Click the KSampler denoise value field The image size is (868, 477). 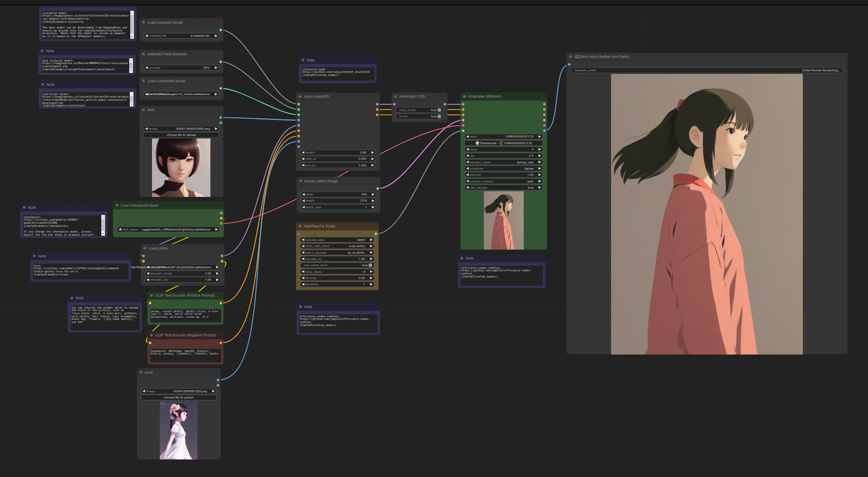tap(504, 175)
